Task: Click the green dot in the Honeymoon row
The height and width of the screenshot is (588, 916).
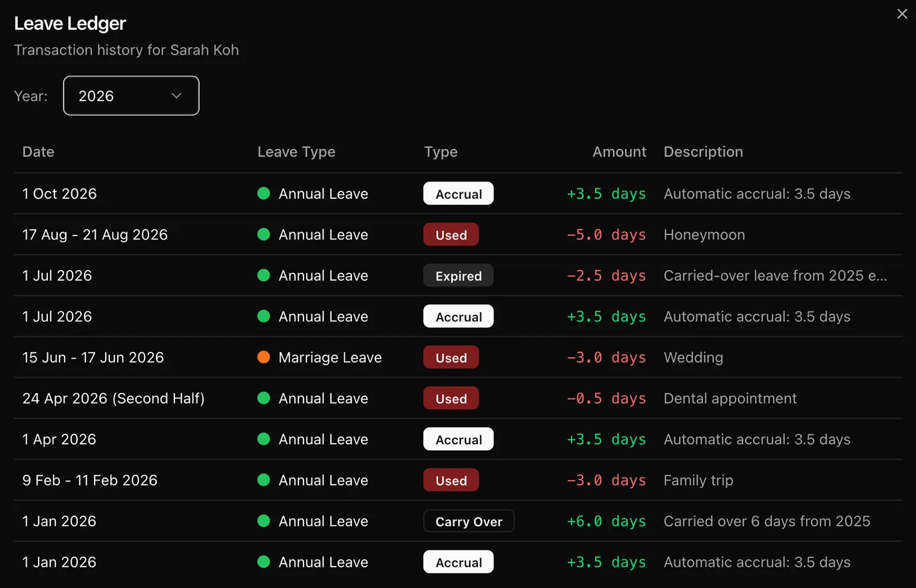Action: click(x=264, y=234)
